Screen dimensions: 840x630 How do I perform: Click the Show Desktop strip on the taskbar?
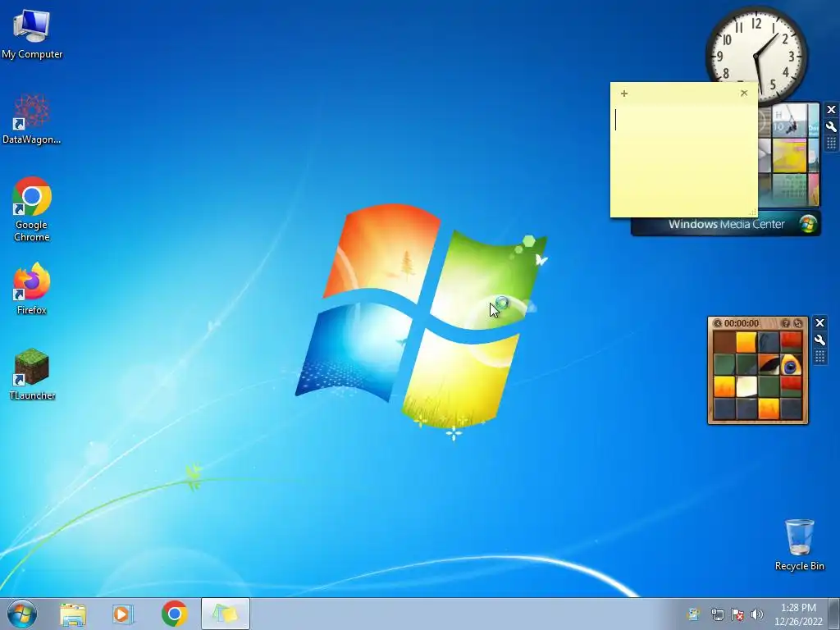(834, 614)
